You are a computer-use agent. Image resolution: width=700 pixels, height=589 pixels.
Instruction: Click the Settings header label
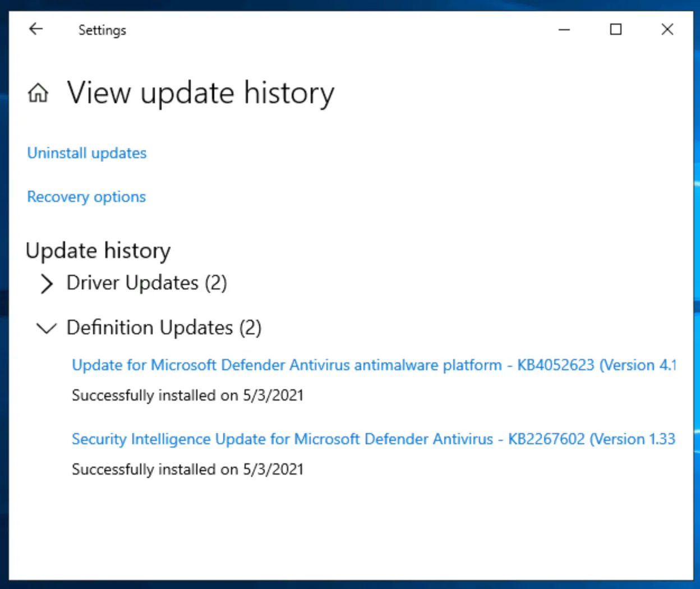pyautogui.click(x=102, y=30)
